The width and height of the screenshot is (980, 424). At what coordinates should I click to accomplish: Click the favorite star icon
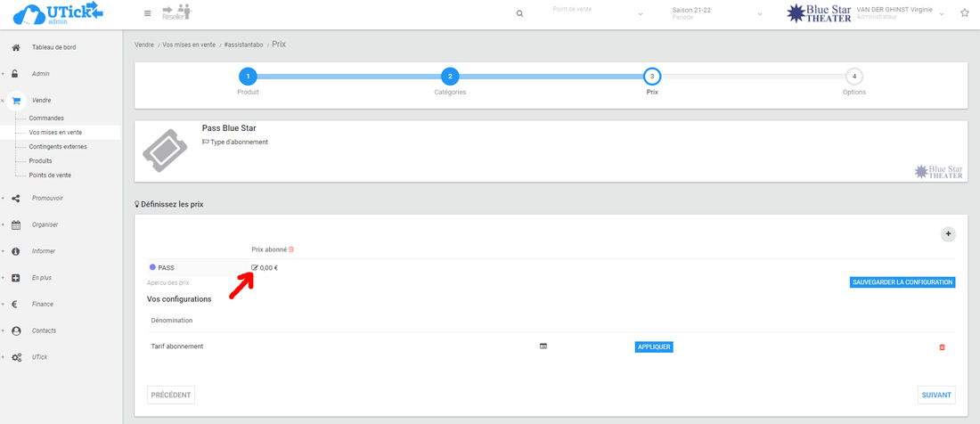[964, 13]
